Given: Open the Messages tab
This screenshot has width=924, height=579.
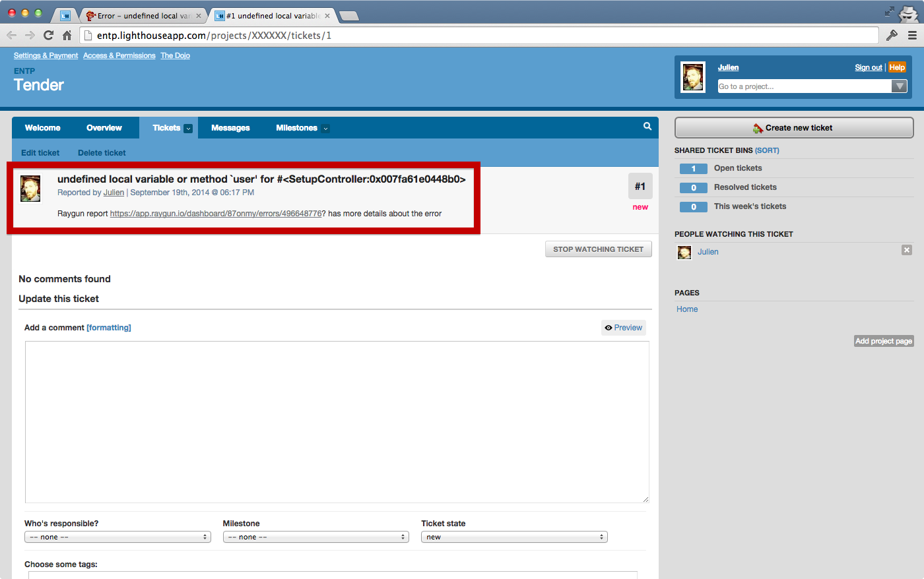Looking at the screenshot, I should (x=230, y=128).
